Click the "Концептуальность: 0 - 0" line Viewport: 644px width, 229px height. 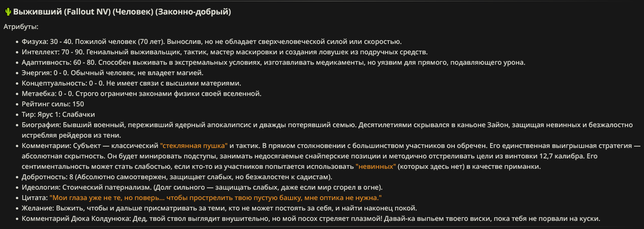[x=131, y=83]
